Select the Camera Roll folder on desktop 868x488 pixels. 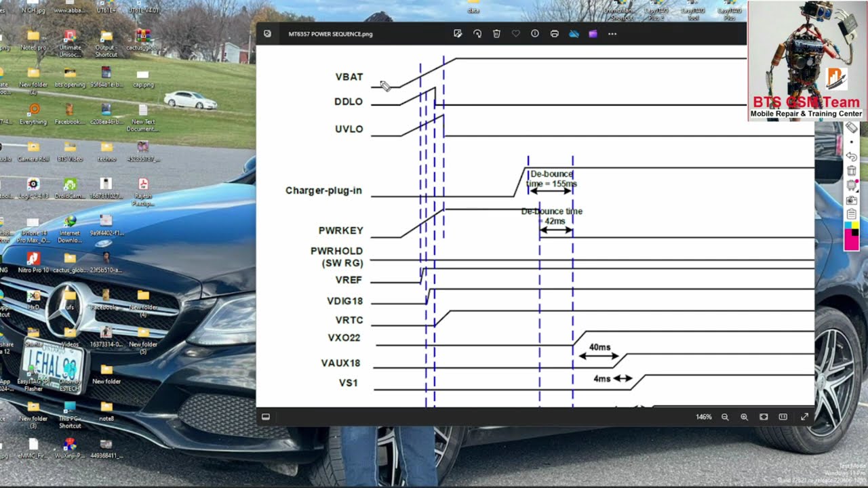click(33, 150)
